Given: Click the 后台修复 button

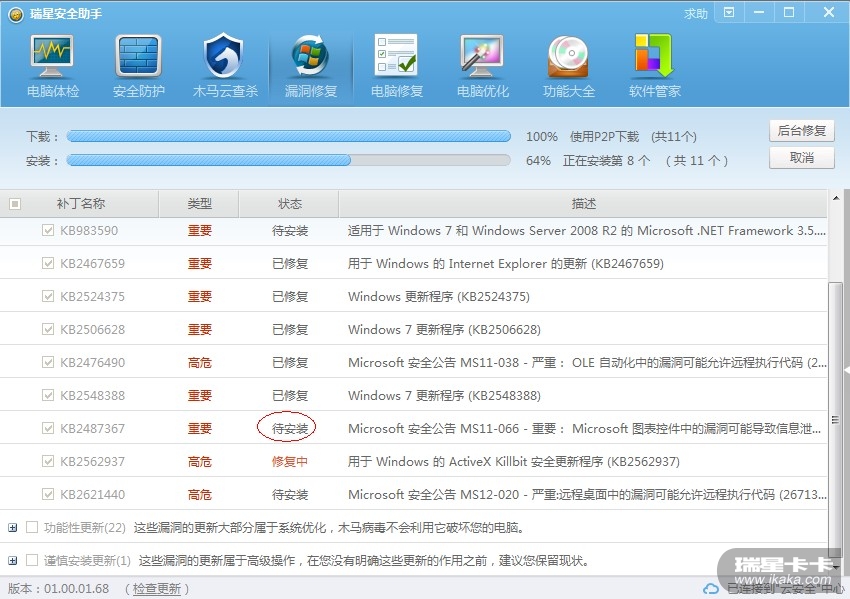Looking at the screenshot, I should tap(801, 131).
